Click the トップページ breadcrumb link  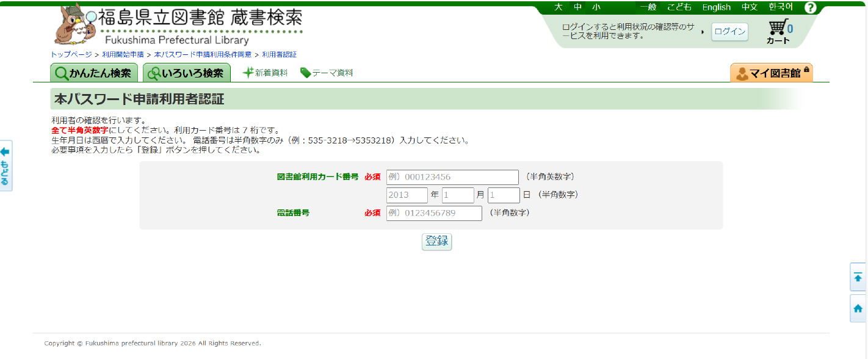click(71, 54)
